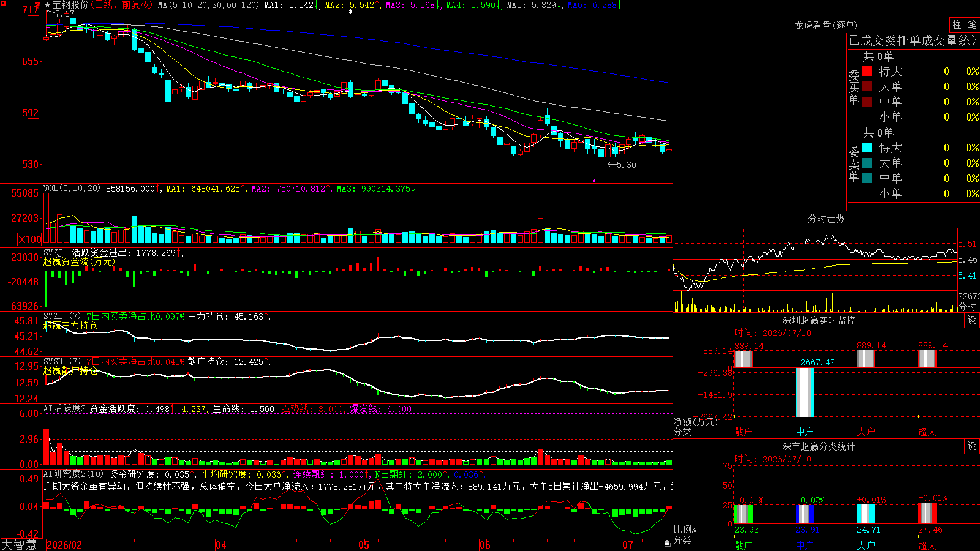Image resolution: width=980 pixels, height=551 pixels.
Task: Click the 委卖单 vertical label
Action: [854, 164]
